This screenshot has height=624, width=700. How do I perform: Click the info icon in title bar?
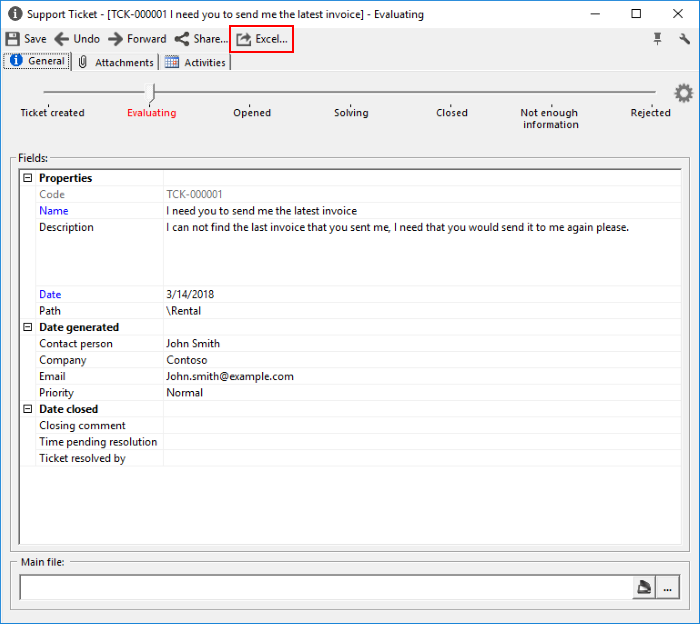(x=15, y=14)
